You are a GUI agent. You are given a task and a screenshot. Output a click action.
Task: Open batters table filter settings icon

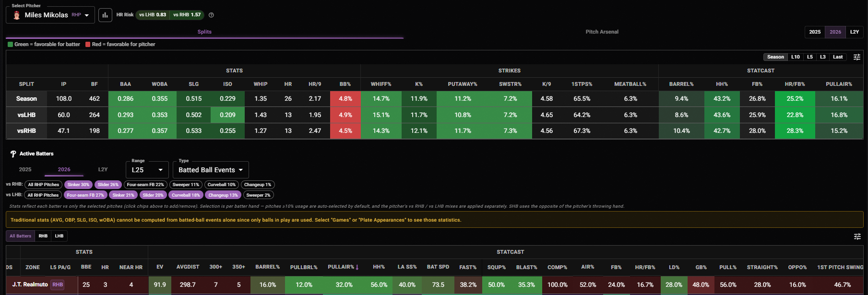[x=857, y=236]
